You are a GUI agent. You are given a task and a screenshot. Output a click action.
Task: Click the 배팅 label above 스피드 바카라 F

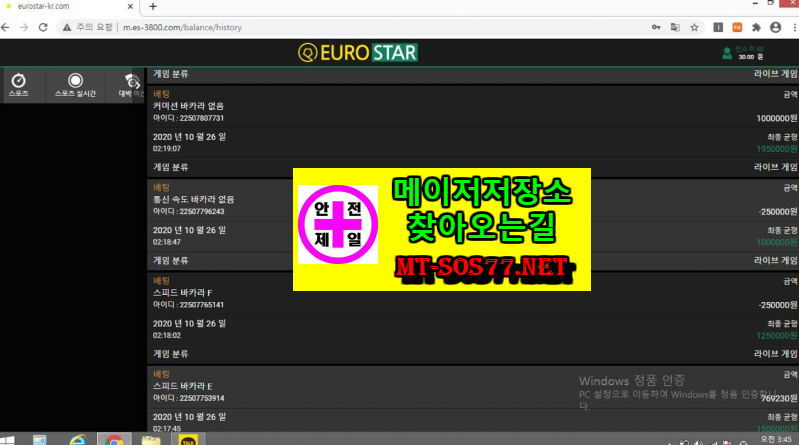[161, 280]
